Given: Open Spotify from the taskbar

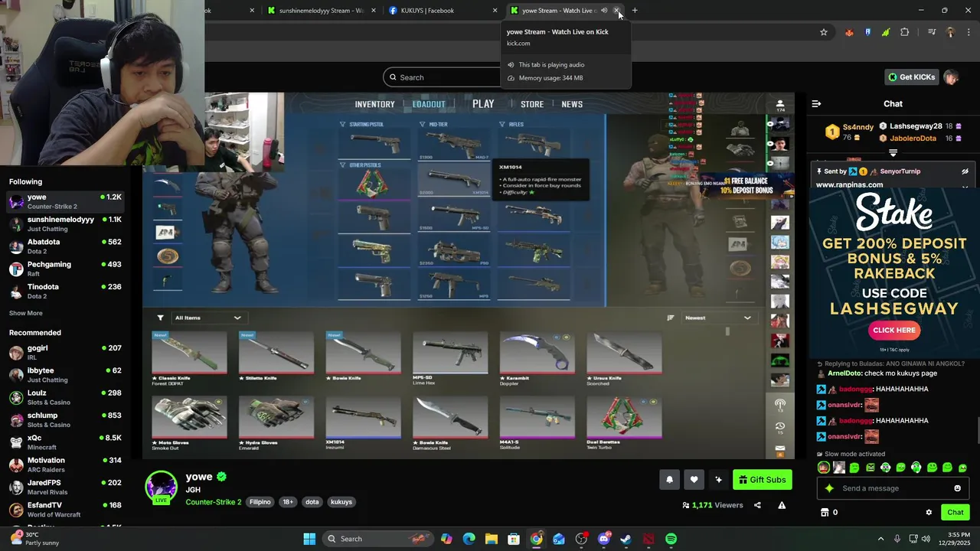Looking at the screenshot, I should pyautogui.click(x=671, y=539).
